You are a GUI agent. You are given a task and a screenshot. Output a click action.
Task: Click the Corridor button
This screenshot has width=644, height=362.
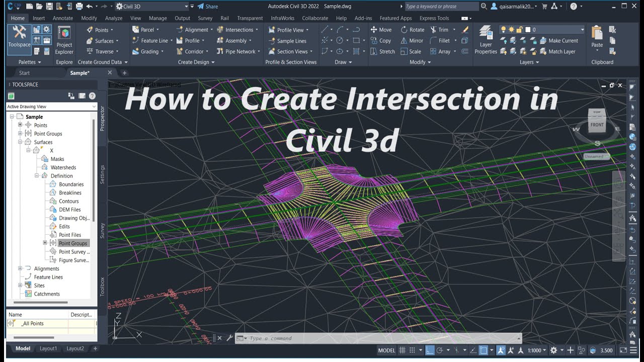190,51
